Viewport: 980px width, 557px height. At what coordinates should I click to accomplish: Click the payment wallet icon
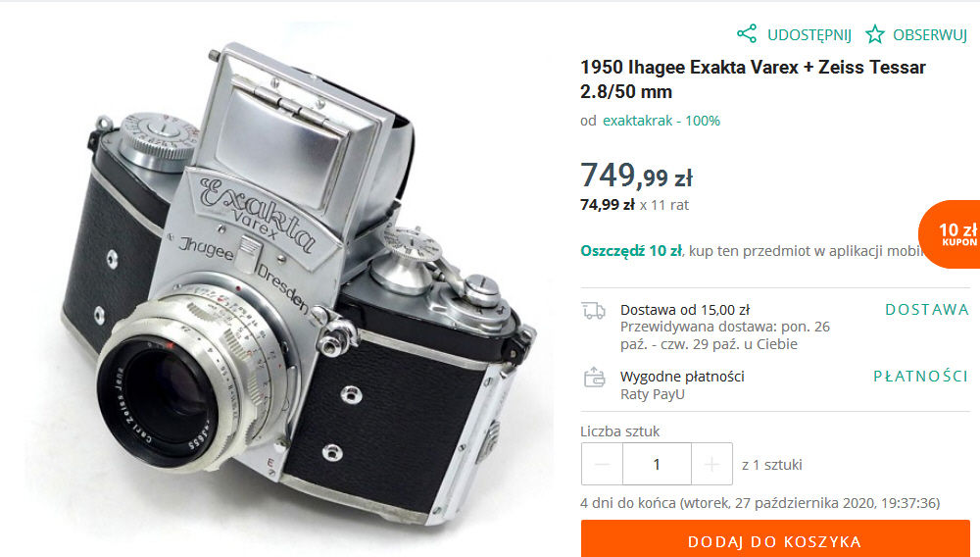coord(595,378)
